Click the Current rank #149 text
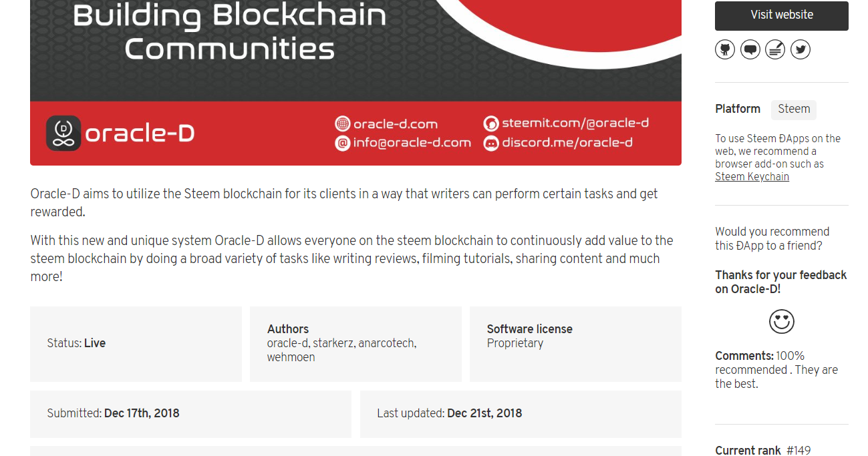This screenshot has width=868, height=456. tap(763, 451)
